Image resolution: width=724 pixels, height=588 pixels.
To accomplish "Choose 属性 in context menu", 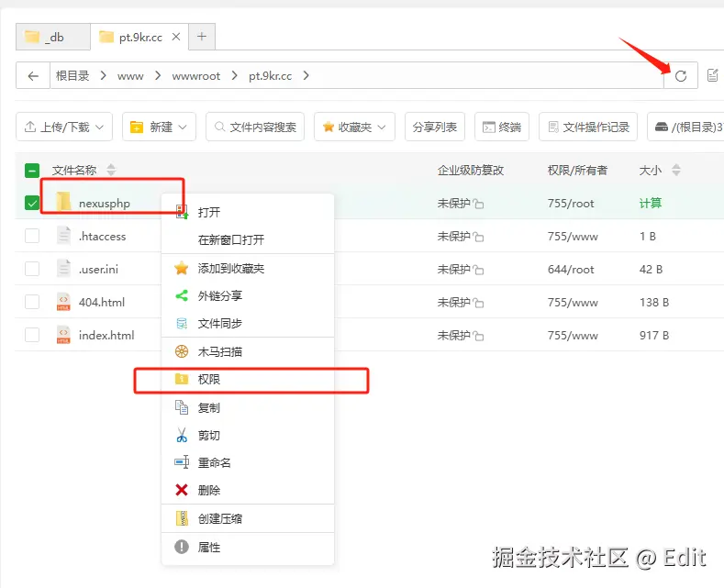I will [248, 548].
